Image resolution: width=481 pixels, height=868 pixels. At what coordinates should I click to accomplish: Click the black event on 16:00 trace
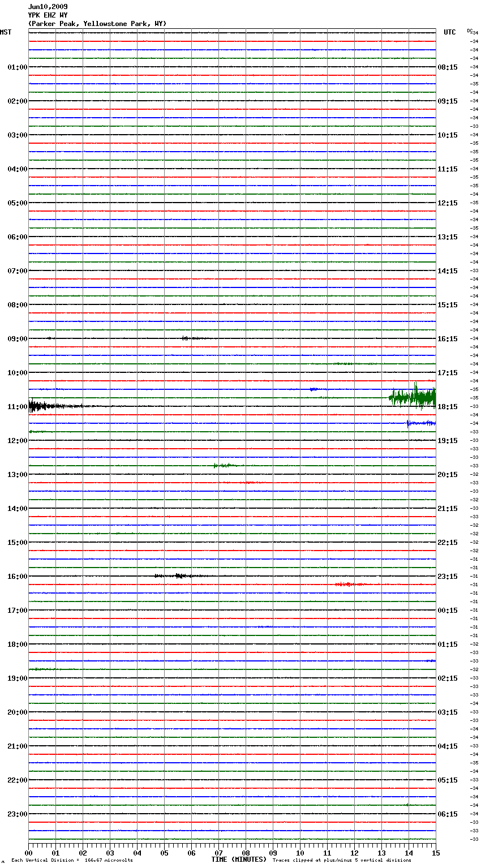[x=181, y=576]
